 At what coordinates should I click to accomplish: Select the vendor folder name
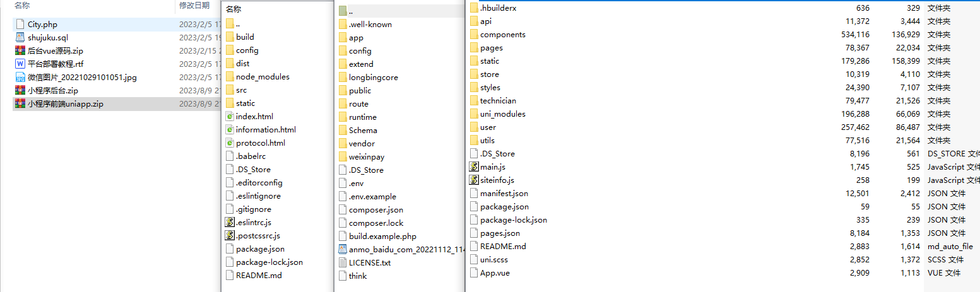pos(362,144)
